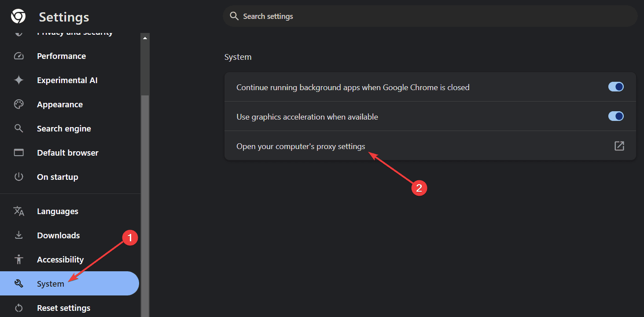Open your computer's proxy settings
This screenshot has width=644, height=317.
click(x=301, y=146)
